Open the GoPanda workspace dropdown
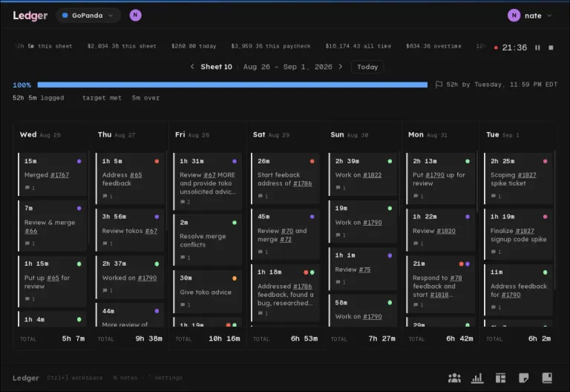570x392 pixels. (x=88, y=16)
